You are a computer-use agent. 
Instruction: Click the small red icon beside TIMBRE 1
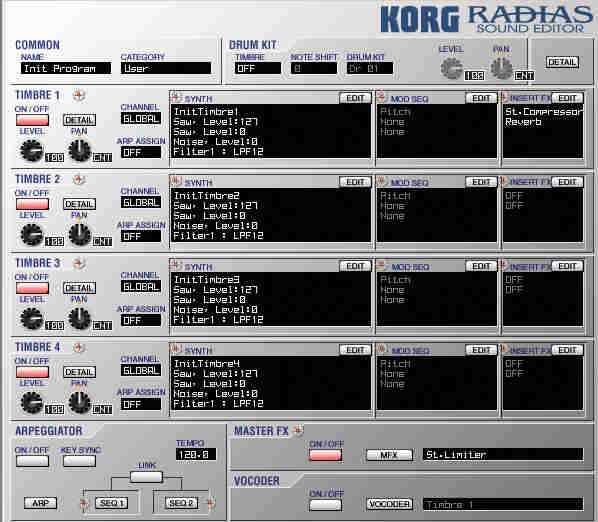point(79,95)
